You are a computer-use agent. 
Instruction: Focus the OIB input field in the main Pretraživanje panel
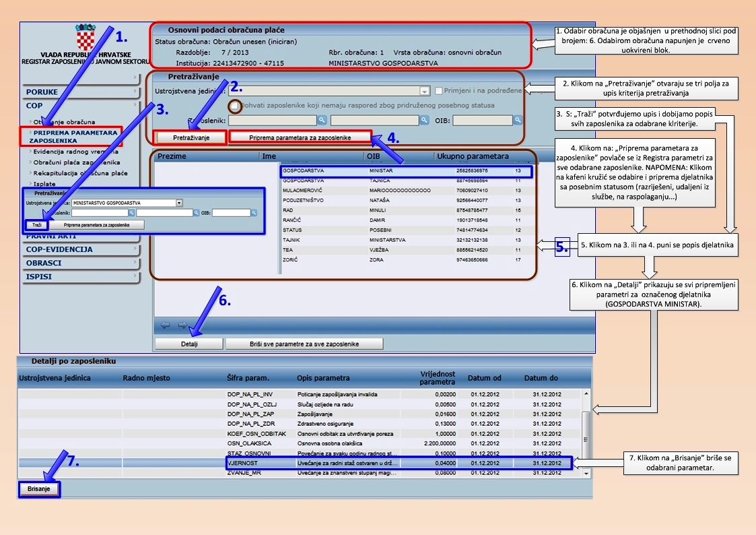point(483,120)
